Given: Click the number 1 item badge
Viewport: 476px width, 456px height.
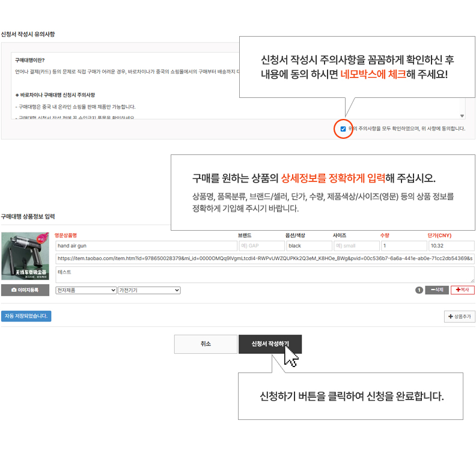Looking at the screenshot, I should 419,290.
